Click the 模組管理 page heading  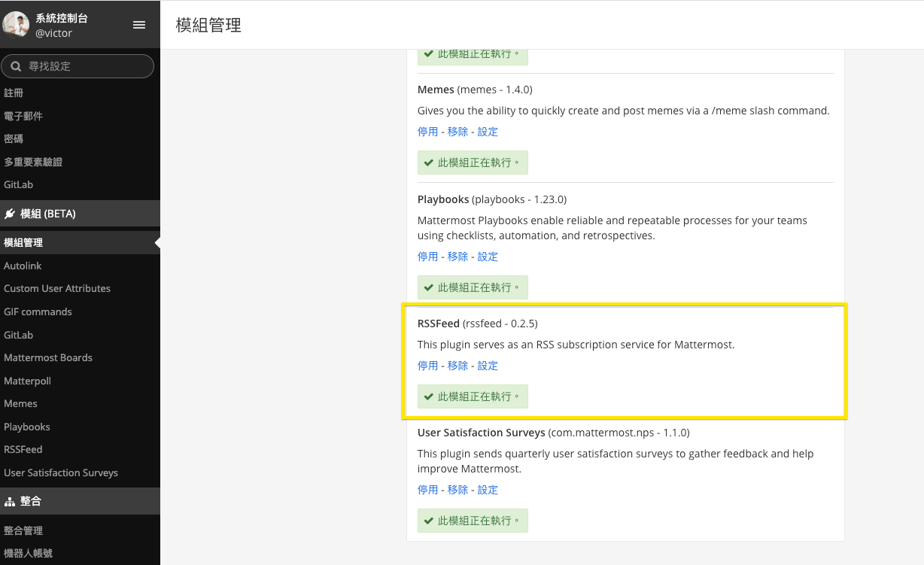(208, 25)
